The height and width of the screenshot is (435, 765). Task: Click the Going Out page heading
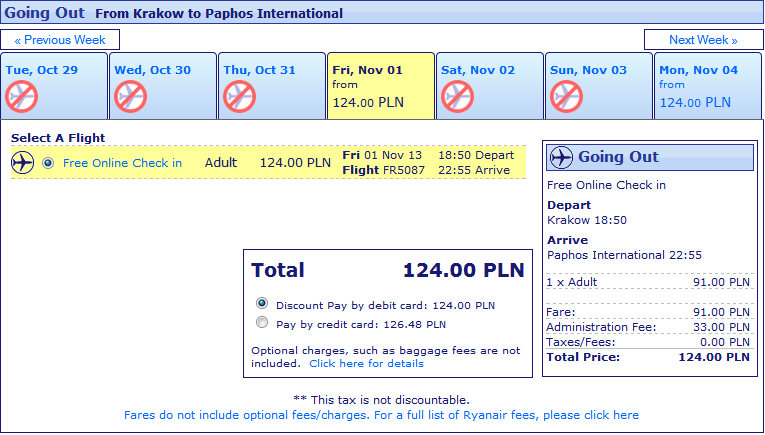coord(44,13)
